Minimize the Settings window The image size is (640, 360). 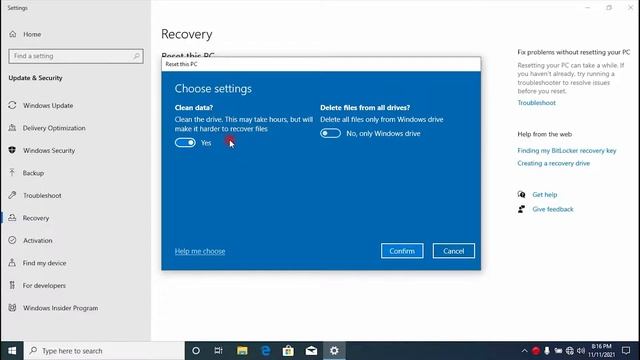588,7
